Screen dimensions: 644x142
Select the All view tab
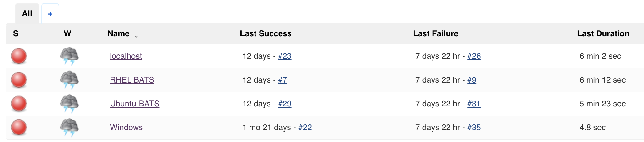pos(27,13)
